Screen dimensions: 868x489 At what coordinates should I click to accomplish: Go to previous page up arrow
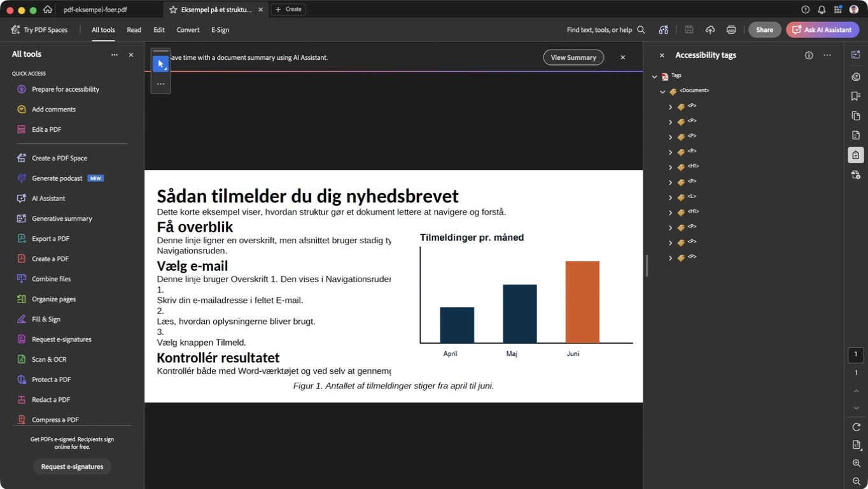tap(857, 391)
